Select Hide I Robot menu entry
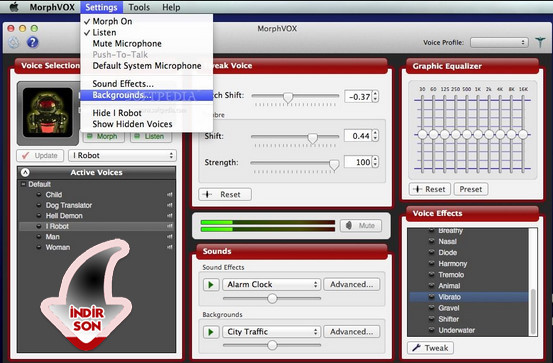The width and height of the screenshot is (553, 363). click(x=147, y=113)
